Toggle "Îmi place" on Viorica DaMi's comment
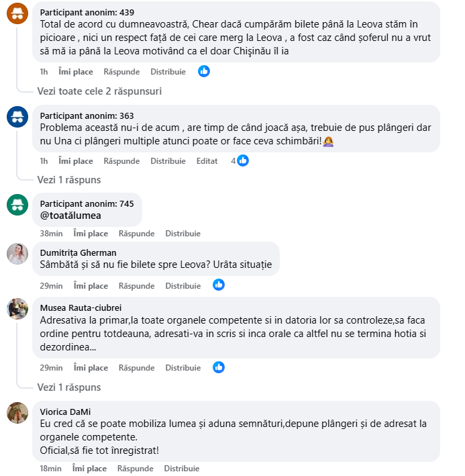465x476 pixels. pyautogui.click(x=89, y=468)
